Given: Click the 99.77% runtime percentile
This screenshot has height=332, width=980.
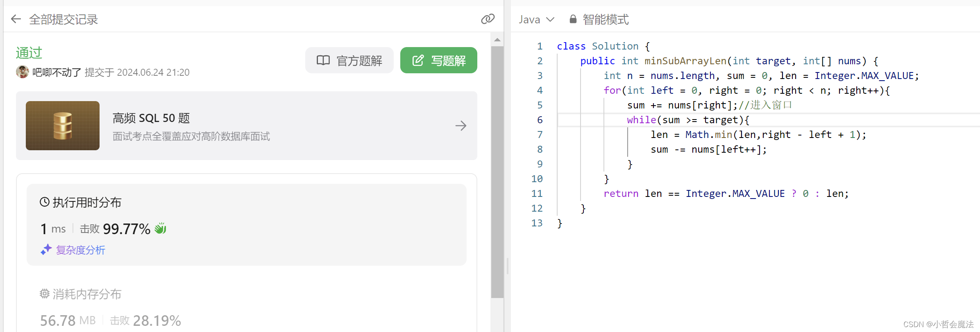Looking at the screenshot, I should [127, 229].
